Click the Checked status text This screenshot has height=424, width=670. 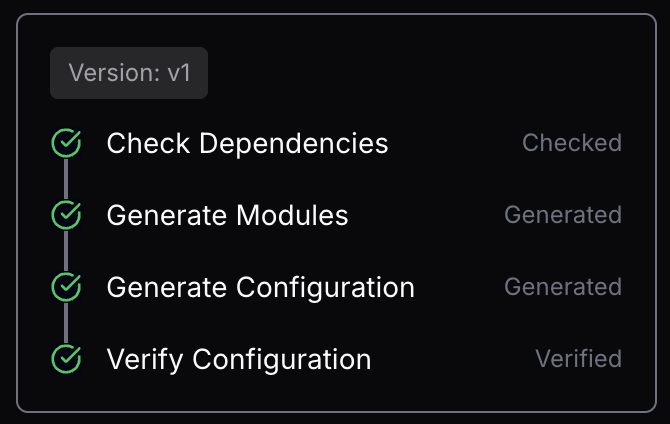[x=572, y=143]
